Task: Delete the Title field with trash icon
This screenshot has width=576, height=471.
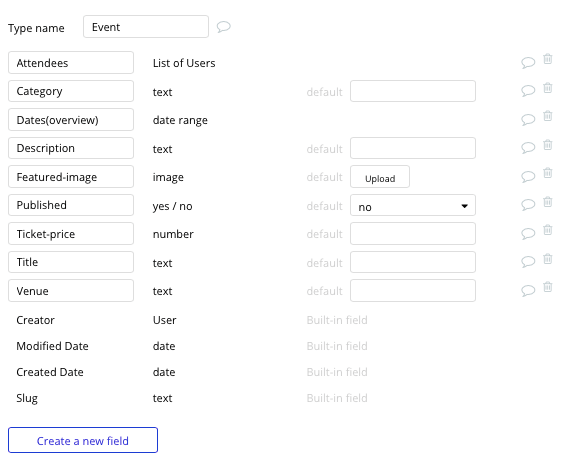Action: point(548,259)
